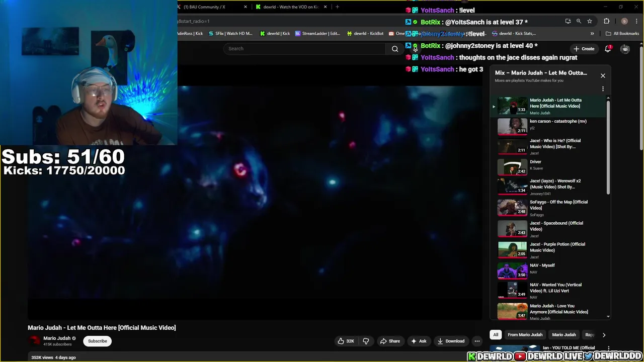Play ken carson catastrophe from playlist
This screenshot has width=644, height=362.
(547, 126)
